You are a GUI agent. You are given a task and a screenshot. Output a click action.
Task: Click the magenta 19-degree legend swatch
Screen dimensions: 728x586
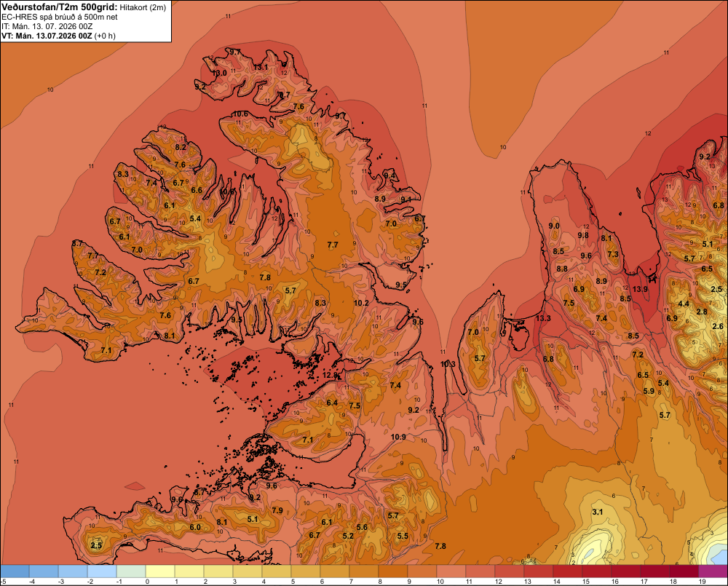pos(713,571)
